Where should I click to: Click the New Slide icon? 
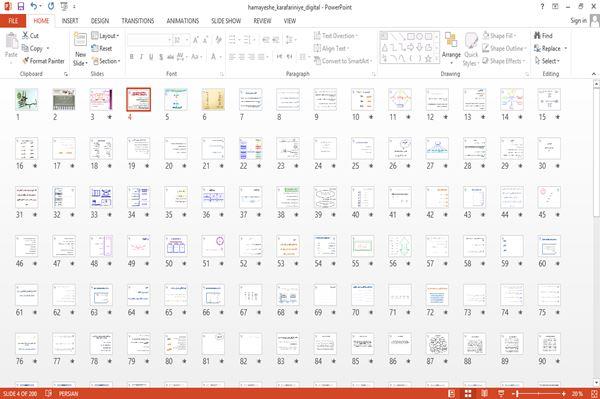(80, 39)
